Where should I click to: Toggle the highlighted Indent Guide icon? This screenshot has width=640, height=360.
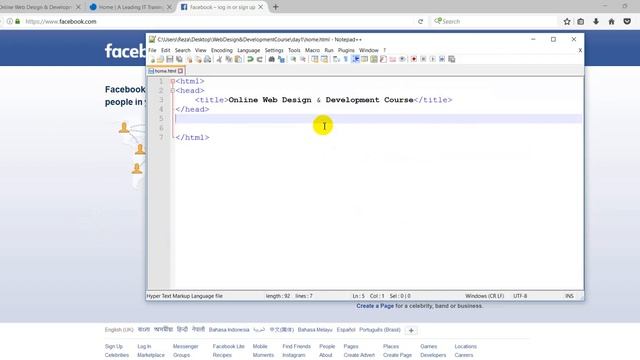(x=355, y=59)
